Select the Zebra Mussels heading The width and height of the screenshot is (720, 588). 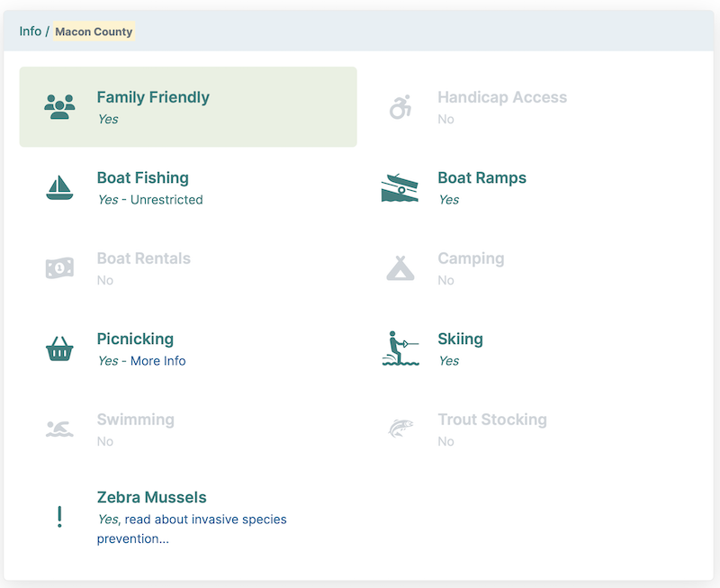[151, 497]
